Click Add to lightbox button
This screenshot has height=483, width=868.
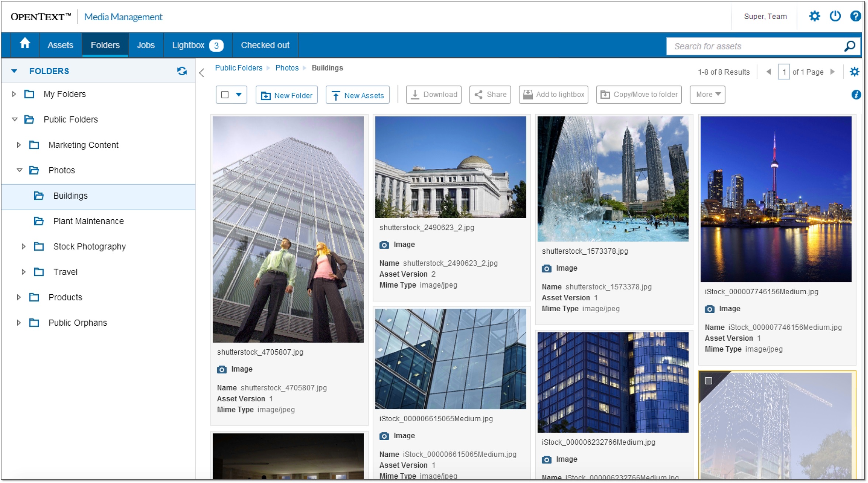click(553, 95)
